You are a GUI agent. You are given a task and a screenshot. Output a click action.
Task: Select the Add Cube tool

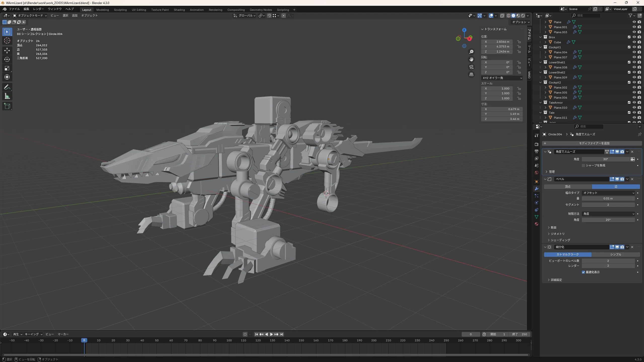[x=7, y=106]
